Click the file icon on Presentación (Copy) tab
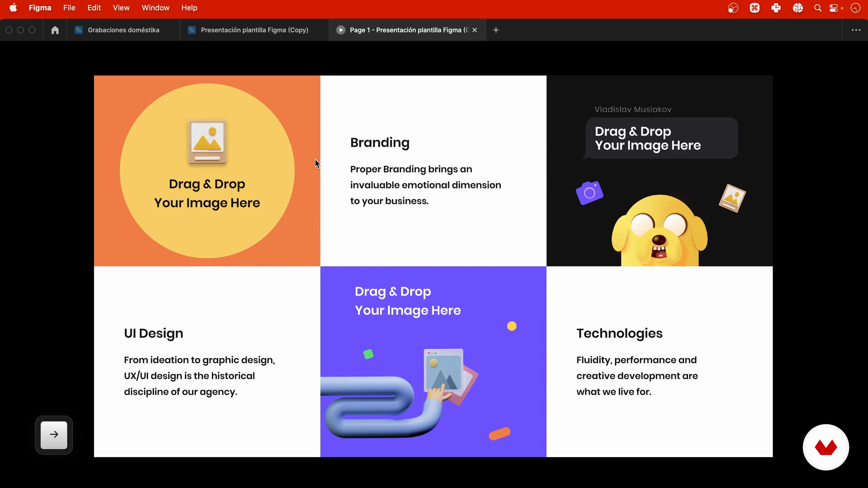 point(192,30)
